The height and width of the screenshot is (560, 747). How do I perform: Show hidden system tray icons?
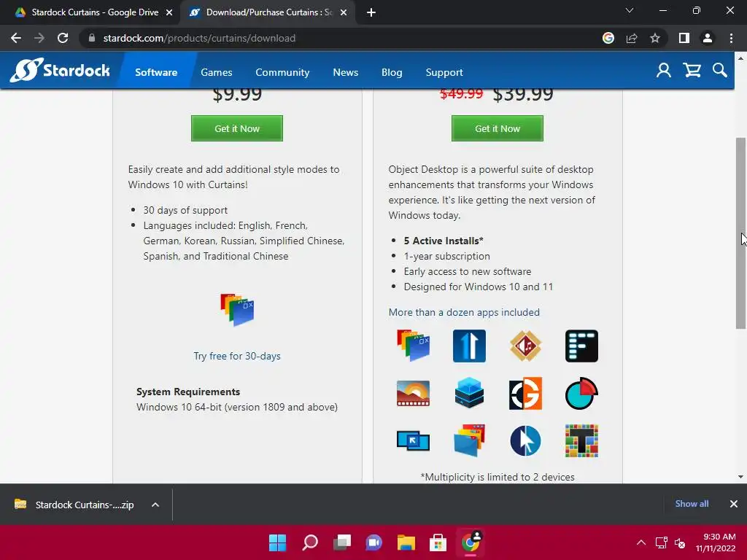(x=641, y=542)
